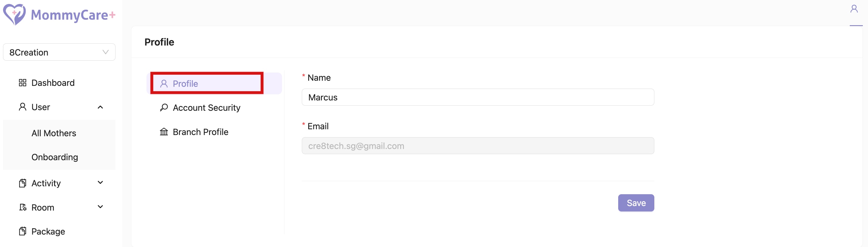
Task: Click the User person icon in sidebar
Action: pyautogui.click(x=22, y=107)
